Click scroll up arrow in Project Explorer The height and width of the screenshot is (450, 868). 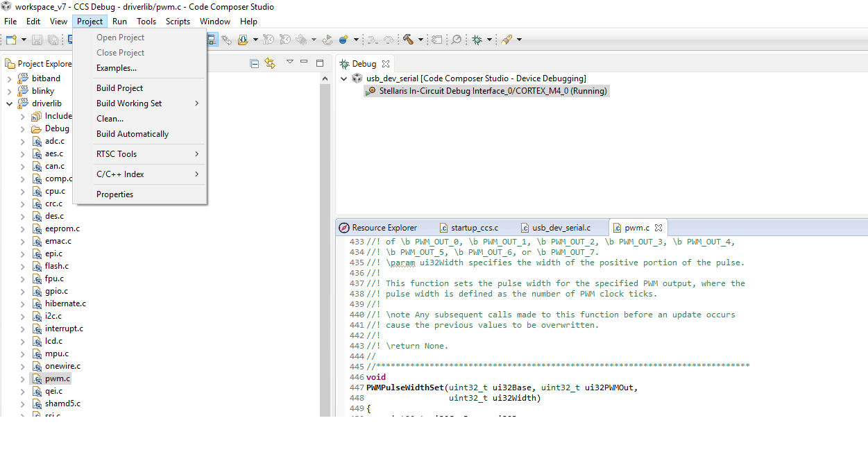point(325,78)
